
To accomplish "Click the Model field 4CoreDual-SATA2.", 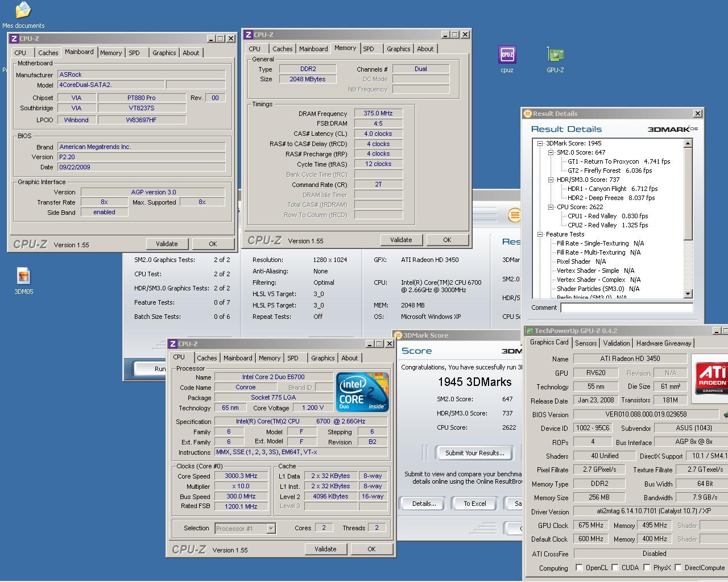I will [111, 85].
